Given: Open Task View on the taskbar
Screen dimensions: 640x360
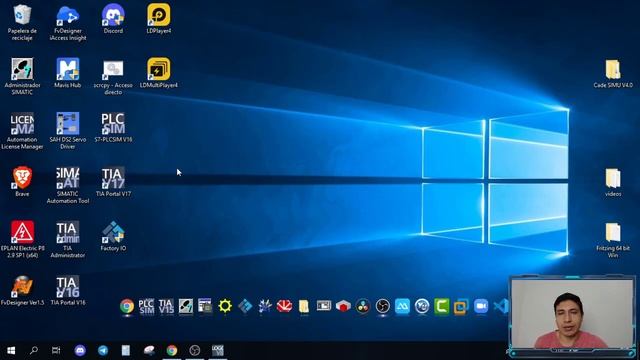Looking at the screenshot, I should (56, 350).
